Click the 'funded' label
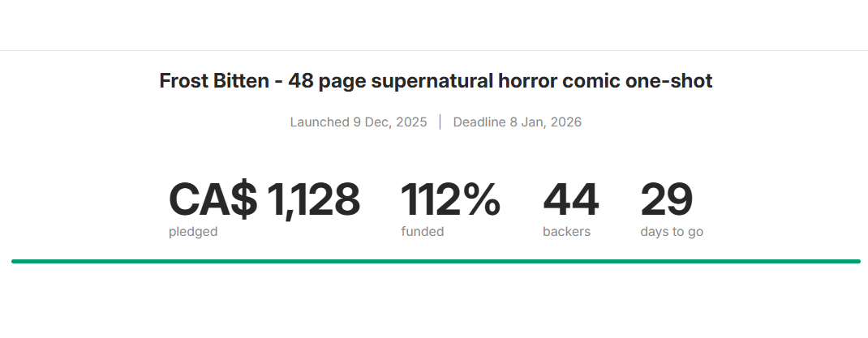The width and height of the screenshot is (868, 338). (422, 232)
